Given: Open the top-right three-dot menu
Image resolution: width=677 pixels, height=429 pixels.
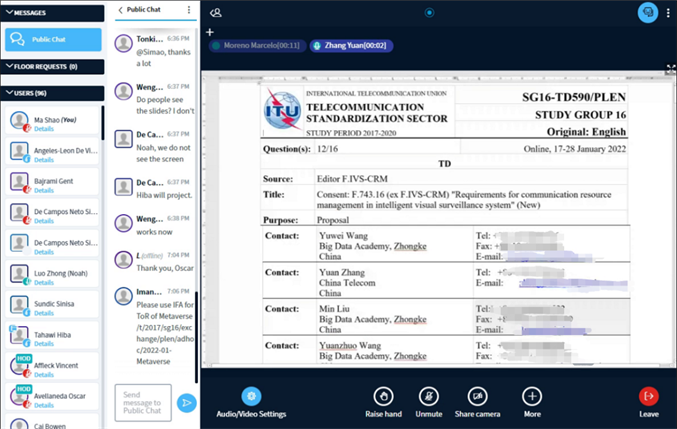Looking at the screenshot, I should pyautogui.click(x=668, y=13).
